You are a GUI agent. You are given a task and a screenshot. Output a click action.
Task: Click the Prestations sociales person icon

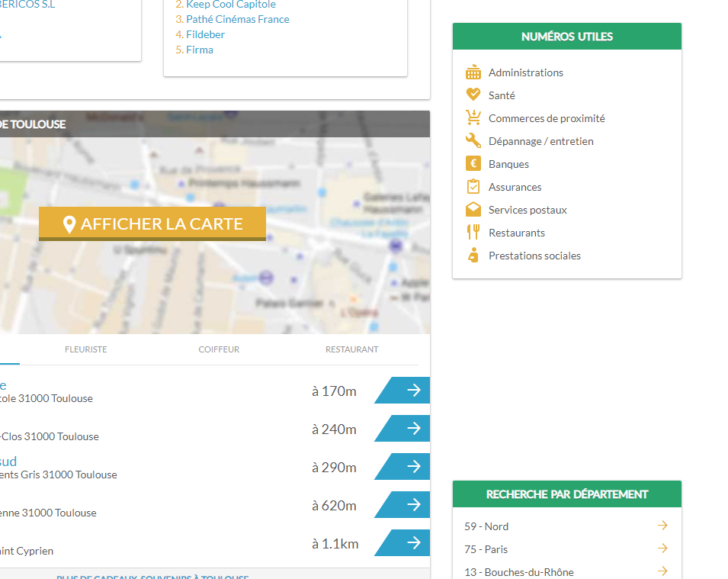click(473, 255)
